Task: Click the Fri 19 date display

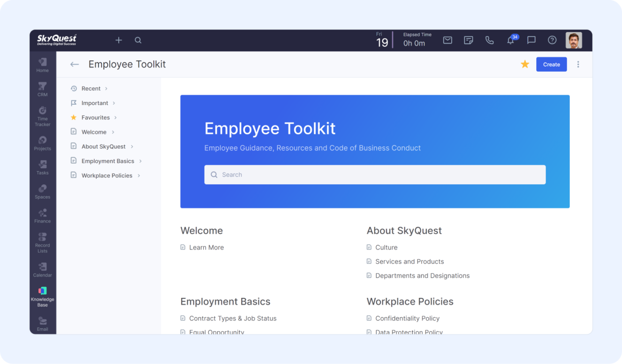Action: (382, 40)
